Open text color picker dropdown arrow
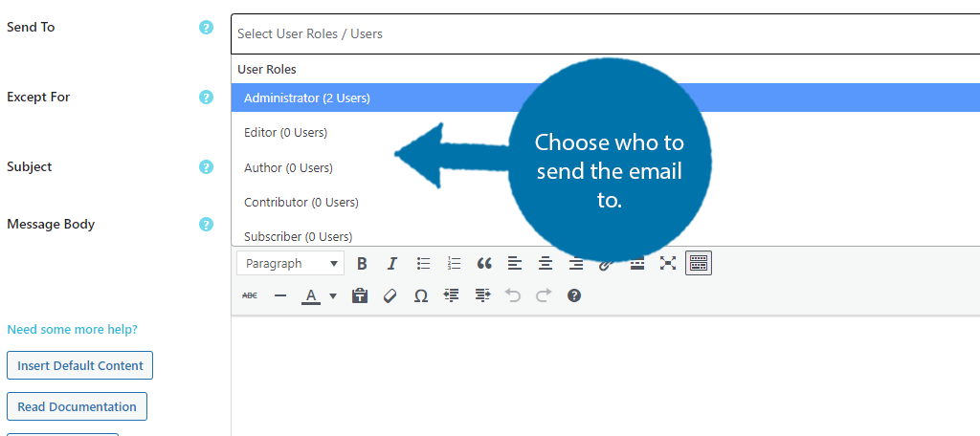Viewport: 980px width, 436px height. click(x=332, y=295)
